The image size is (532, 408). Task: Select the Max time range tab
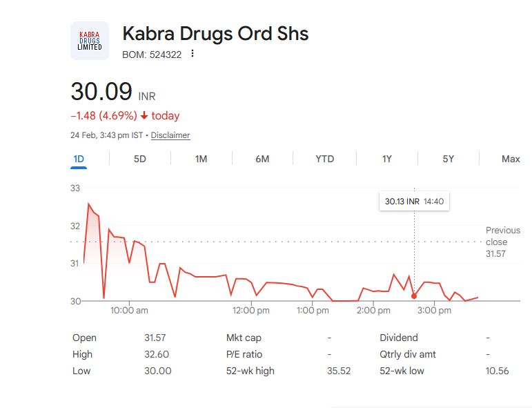coord(511,159)
